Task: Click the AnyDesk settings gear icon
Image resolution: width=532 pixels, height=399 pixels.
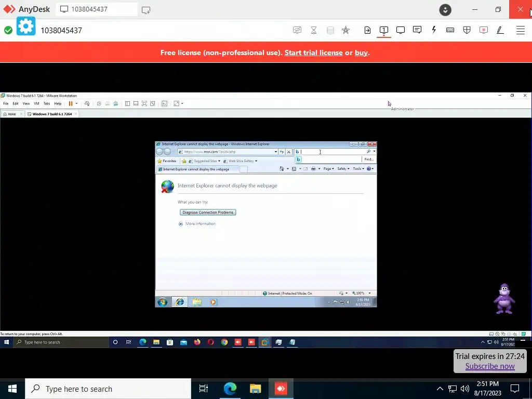Action: tap(26, 26)
